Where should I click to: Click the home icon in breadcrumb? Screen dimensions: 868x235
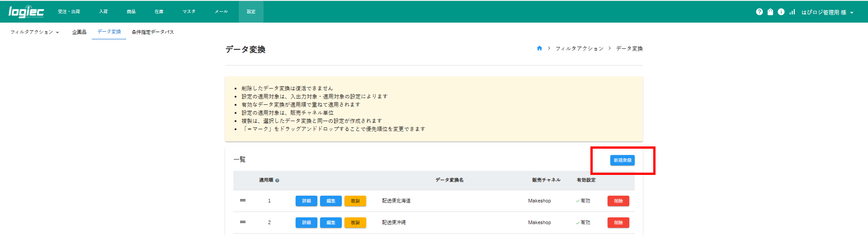click(x=539, y=48)
